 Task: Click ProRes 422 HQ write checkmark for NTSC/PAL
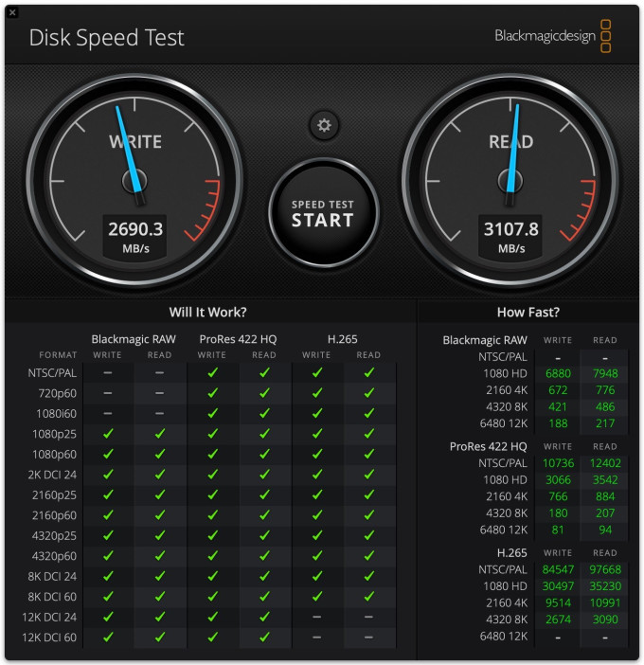tap(212, 373)
